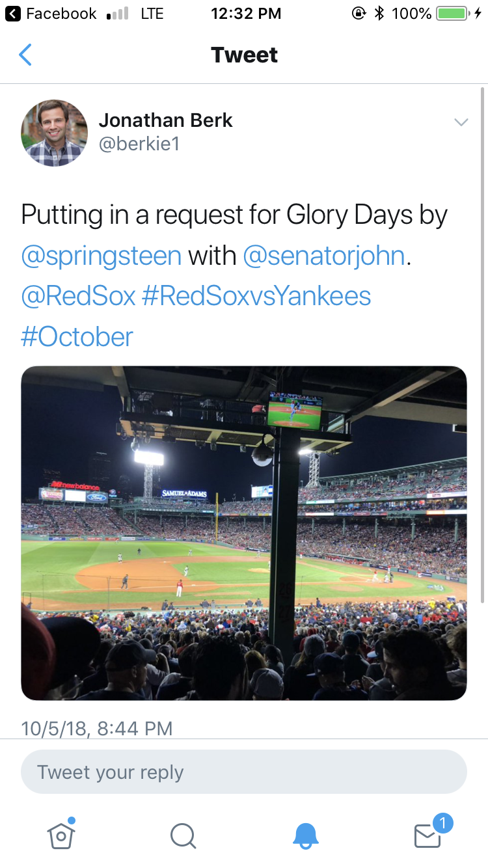Expand the tweet options chevron
This screenshot has height=868, width=488.
pos(461,122)
